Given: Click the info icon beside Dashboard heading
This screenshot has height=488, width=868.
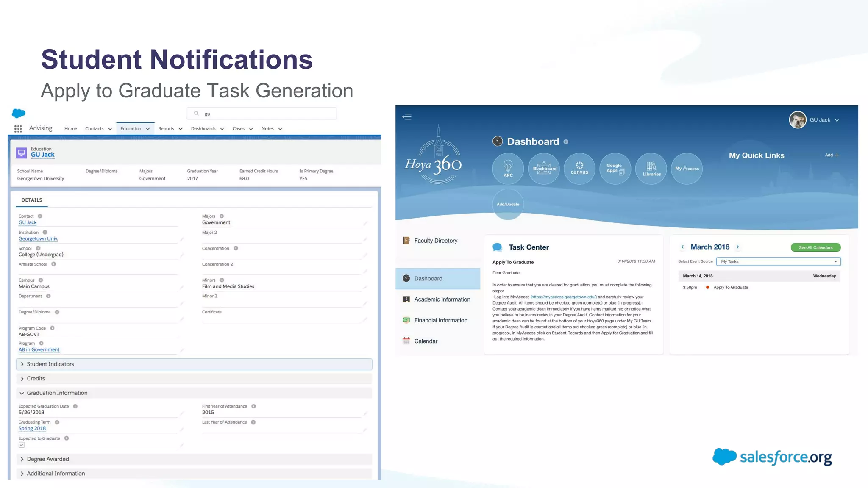Looking at the screenshot, I should point(566,142).
